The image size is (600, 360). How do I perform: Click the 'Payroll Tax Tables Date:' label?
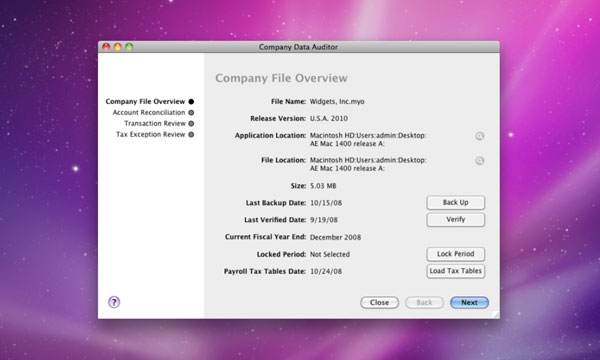pyautogui.click(x=265, y=271)
